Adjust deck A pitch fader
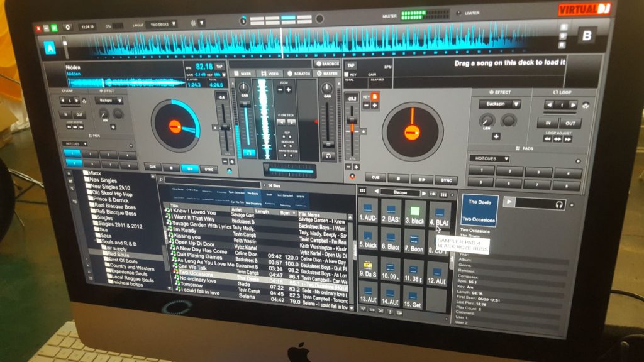This screenshot has width=644, height=362. tap(225, 128)
